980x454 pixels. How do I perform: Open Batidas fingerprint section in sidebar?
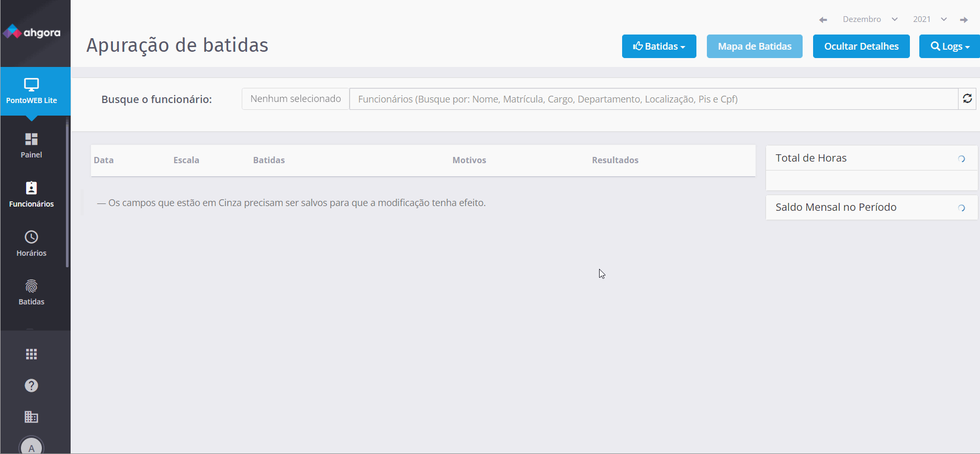tap(31, 292)
